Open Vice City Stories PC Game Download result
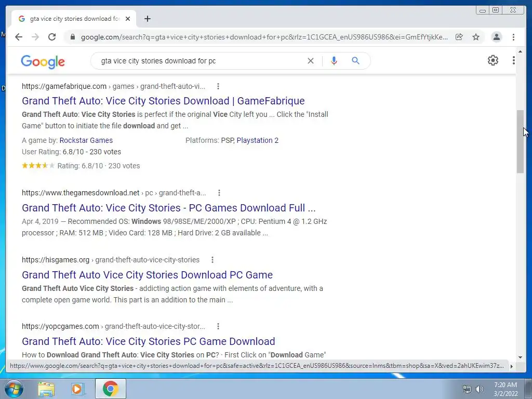 148,341
